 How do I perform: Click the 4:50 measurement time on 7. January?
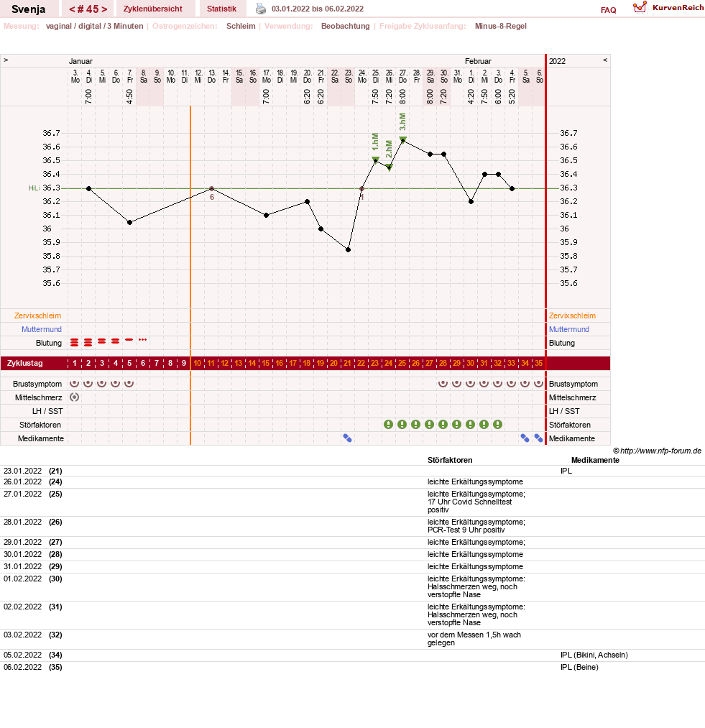click(x=129, y=96)
